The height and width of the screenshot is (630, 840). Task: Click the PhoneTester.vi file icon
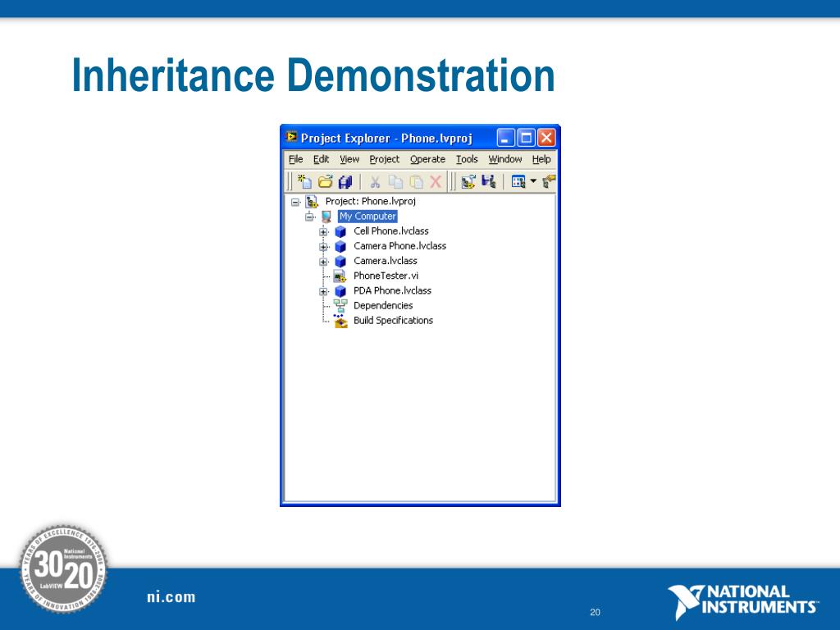pos(340,276)
